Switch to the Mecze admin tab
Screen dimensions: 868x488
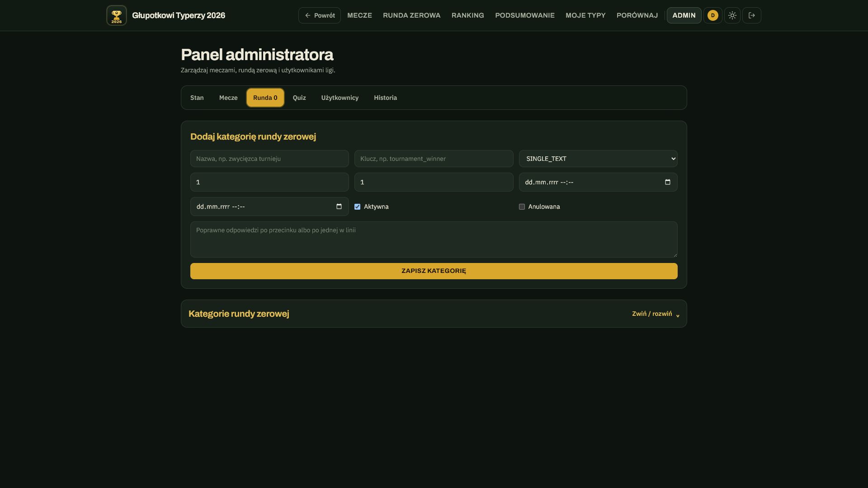228,98
